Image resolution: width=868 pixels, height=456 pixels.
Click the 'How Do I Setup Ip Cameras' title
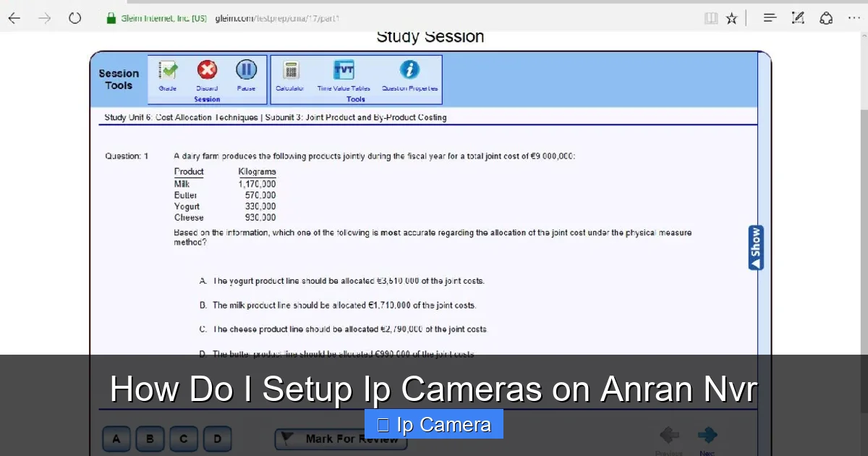tap(433, 389)
